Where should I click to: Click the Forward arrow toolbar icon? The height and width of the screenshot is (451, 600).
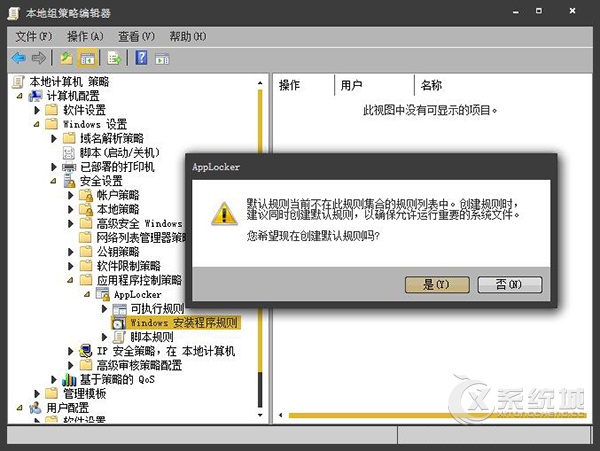point(38,58)
